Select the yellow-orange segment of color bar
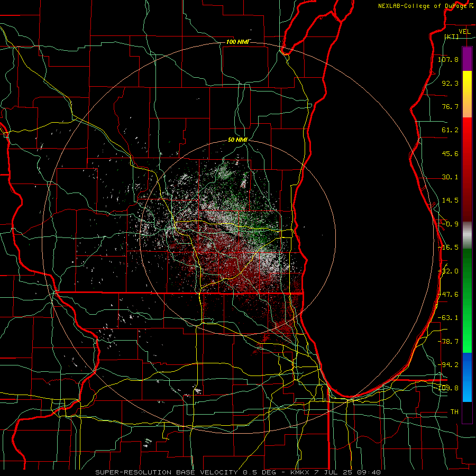Viewport: 476px width, 476px height. pos(467,94)
